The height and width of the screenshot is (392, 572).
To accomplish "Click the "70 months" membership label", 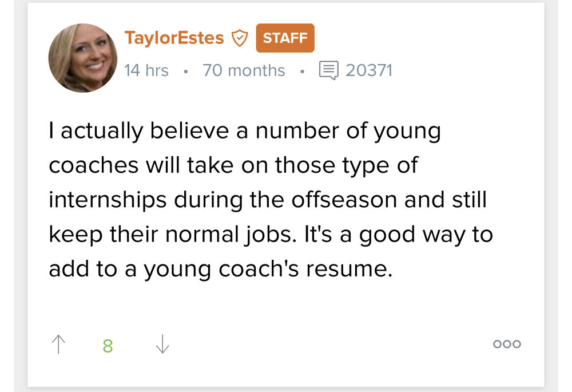I will [244, 70].
